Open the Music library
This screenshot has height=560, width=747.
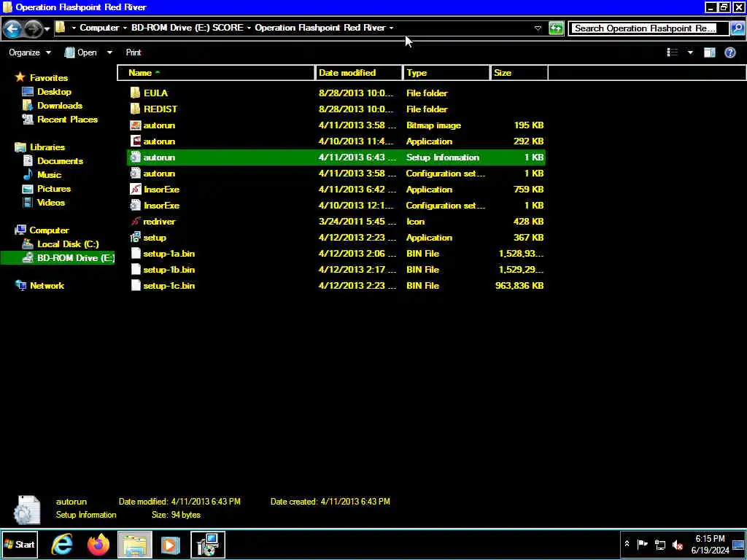pos(49,175)
